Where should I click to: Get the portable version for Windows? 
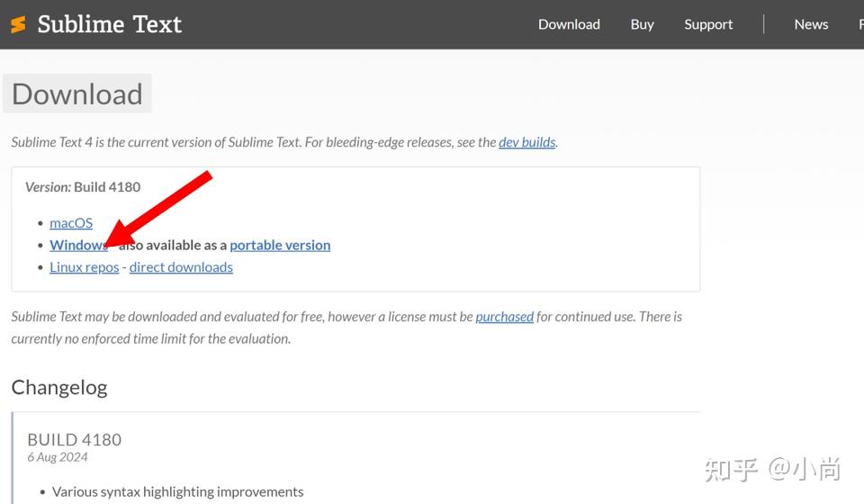click(280, 245)
